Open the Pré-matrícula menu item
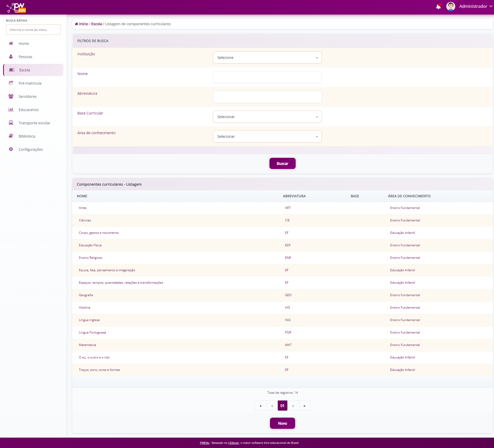This screenshot has width=494, height=448. [30, 83]
